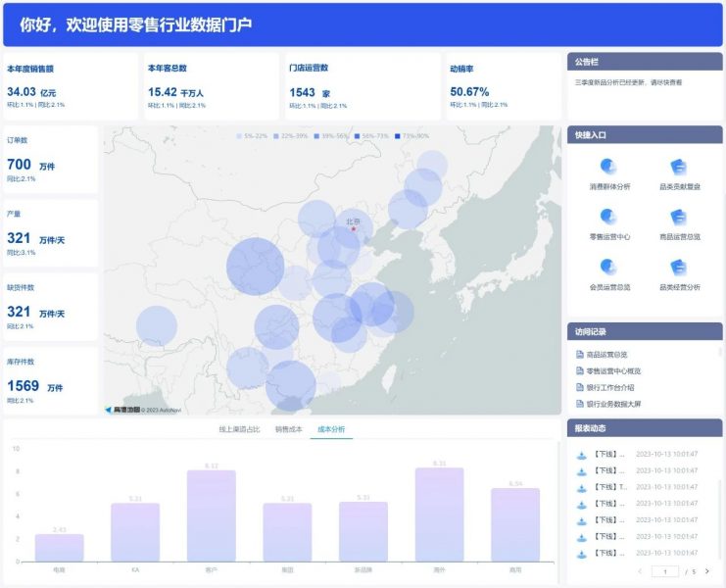This screenshot has width=726, height=588.
Task: Open the 零售运营中心 shortcut icon
Action: tap(608, 217)
